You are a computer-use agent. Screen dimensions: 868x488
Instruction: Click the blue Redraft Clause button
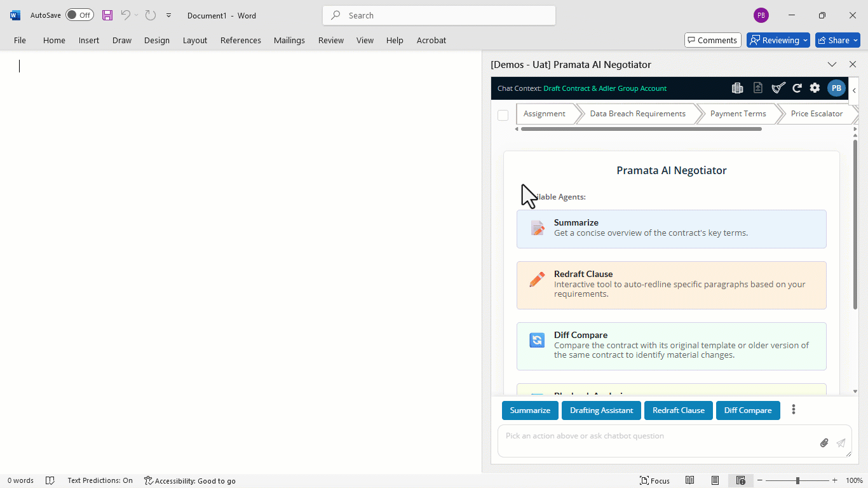[x=679, y=410]
